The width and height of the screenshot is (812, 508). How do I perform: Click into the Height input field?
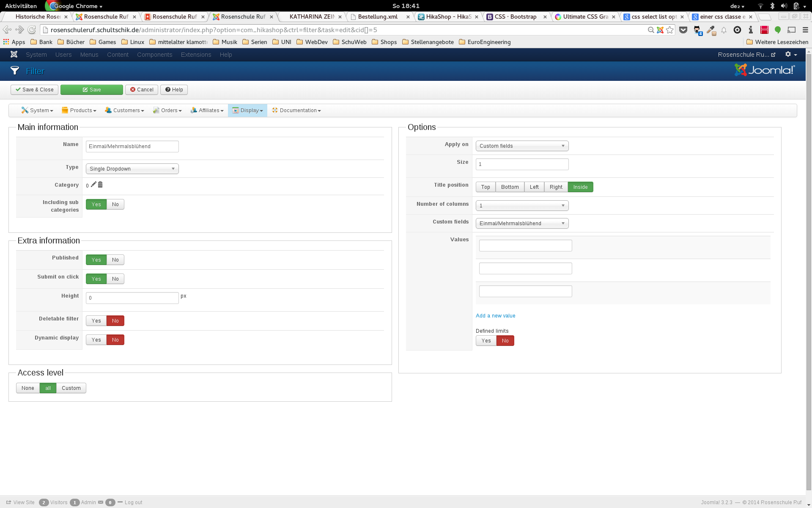pyautogui.click(x=132, y=298)
